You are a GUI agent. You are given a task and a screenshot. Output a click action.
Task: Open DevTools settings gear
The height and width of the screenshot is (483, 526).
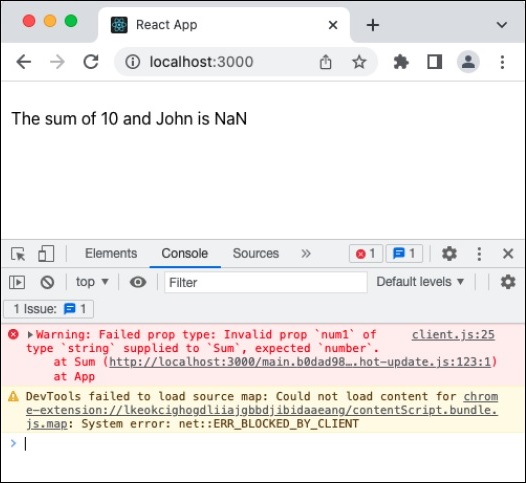click(x=449, y=254)
